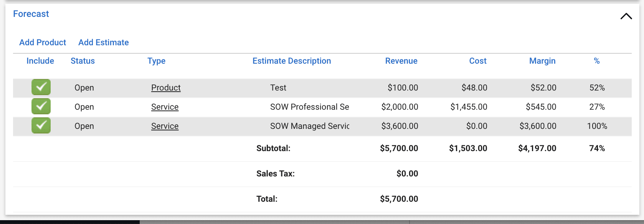Sort by the Status column header
The height and width of the screenshot is (224, 644).
83,61
